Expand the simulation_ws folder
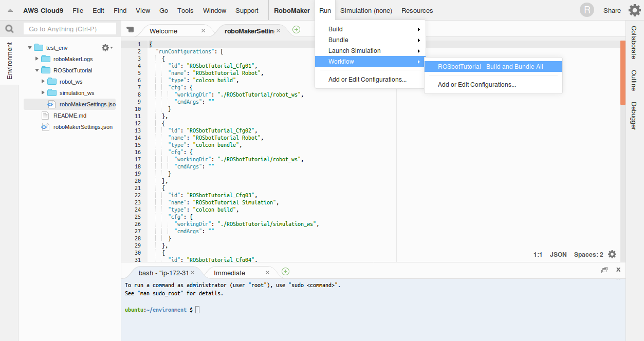The image size is (644, 341). tap(43, 93)
